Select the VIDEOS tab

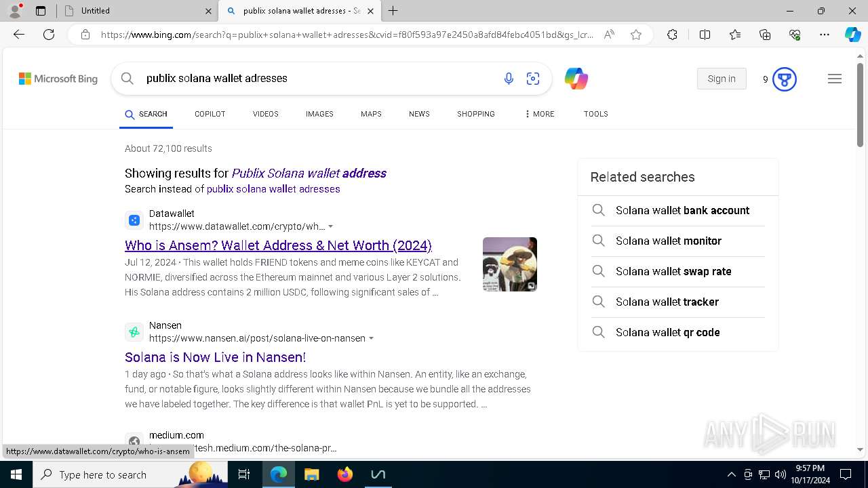(266, 114)
